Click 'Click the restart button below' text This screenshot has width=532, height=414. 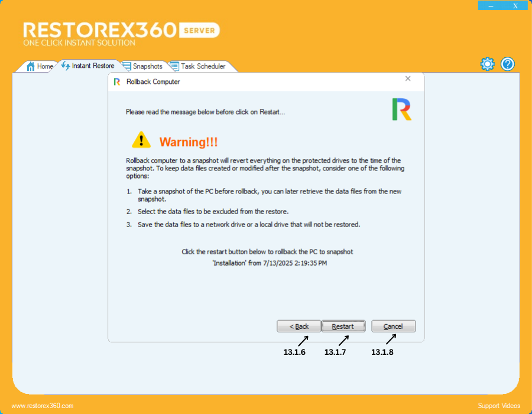coord(267,252)
